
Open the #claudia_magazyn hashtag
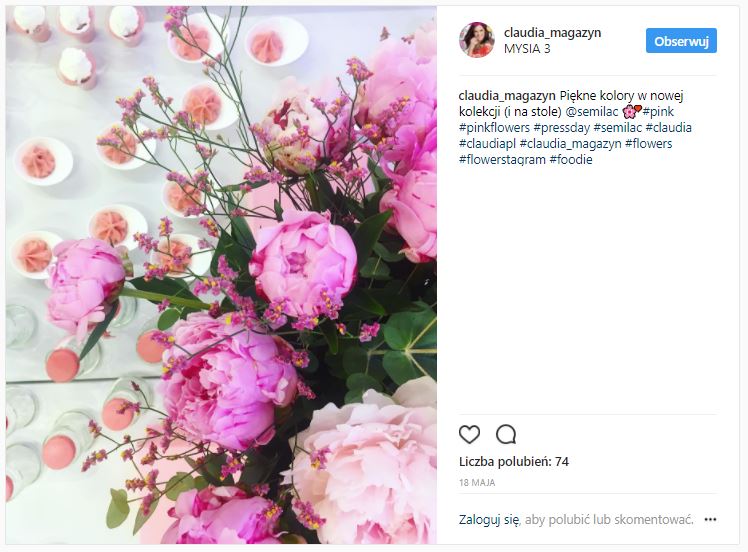571,144
